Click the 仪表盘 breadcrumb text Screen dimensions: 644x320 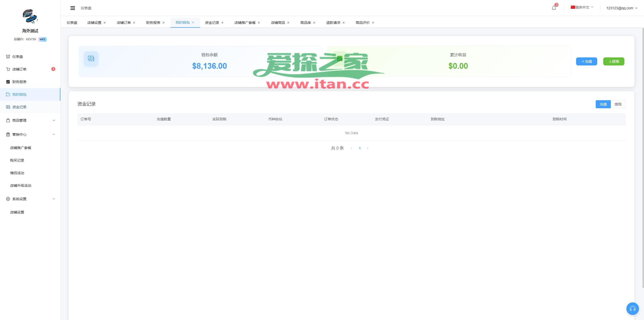pos(86,8)
